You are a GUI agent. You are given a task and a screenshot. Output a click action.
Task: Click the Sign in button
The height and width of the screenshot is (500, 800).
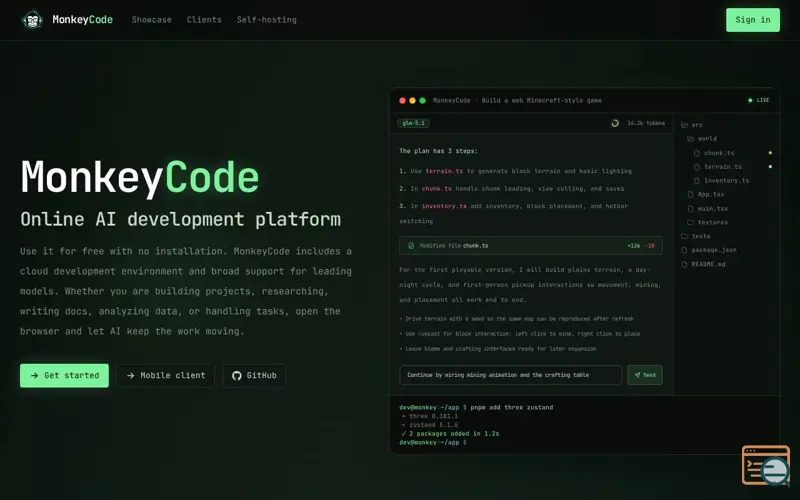click(x=753, y=20)
